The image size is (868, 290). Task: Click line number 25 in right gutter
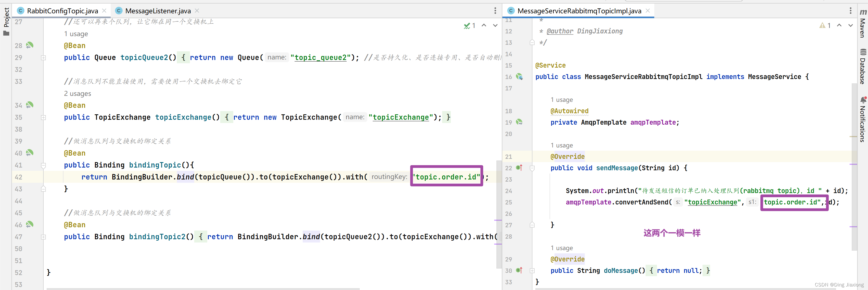[x=509, y=202]
